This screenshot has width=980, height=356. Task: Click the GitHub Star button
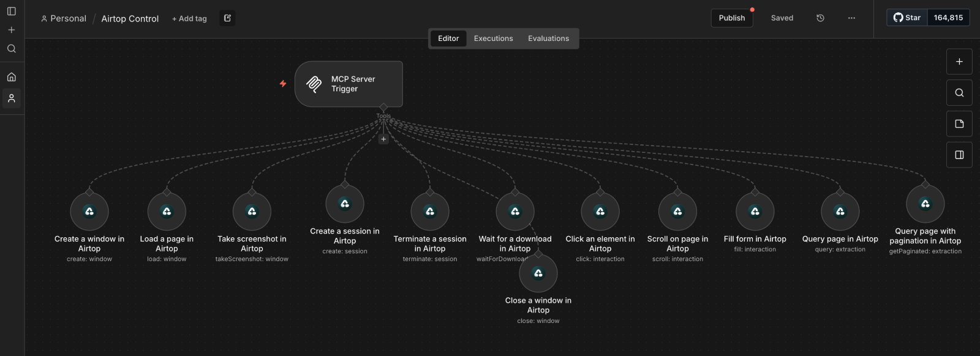click(x=907, y=18)
